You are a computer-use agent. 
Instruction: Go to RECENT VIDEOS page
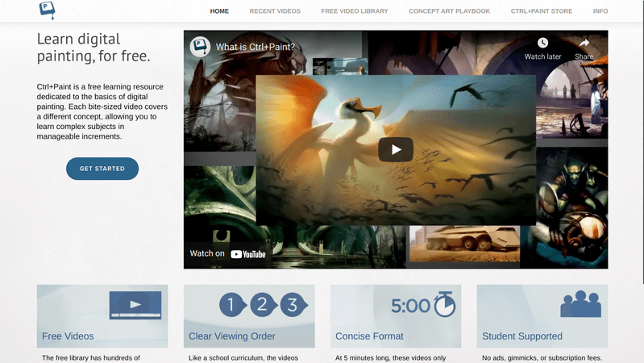tap(275, 11)
